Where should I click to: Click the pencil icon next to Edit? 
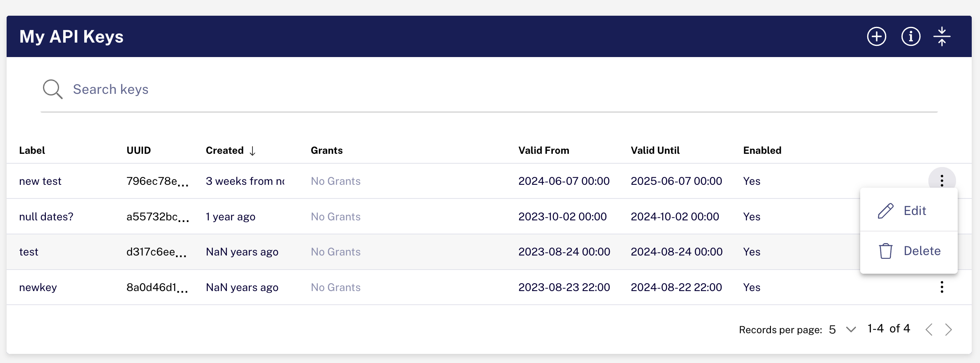click(885, 211)
